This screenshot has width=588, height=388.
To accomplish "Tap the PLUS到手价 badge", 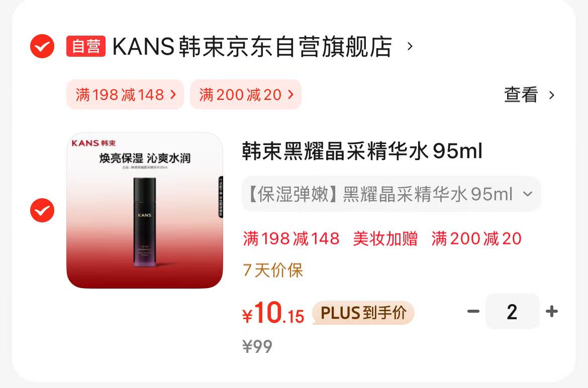I will [x=363, y=313].
